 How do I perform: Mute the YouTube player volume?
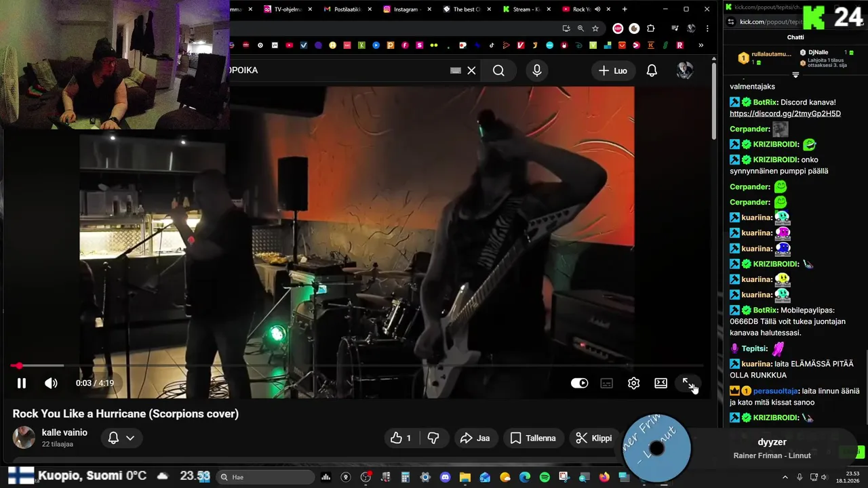tap(51, 383)
